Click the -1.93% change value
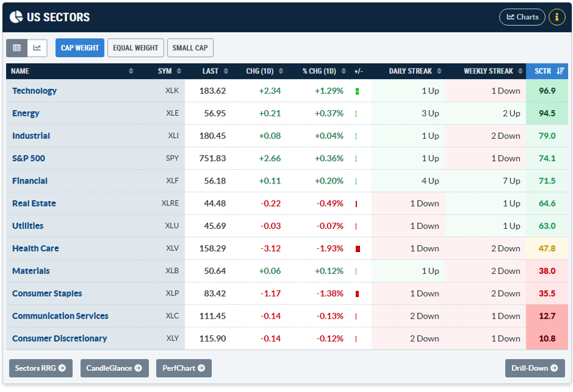 329,248
